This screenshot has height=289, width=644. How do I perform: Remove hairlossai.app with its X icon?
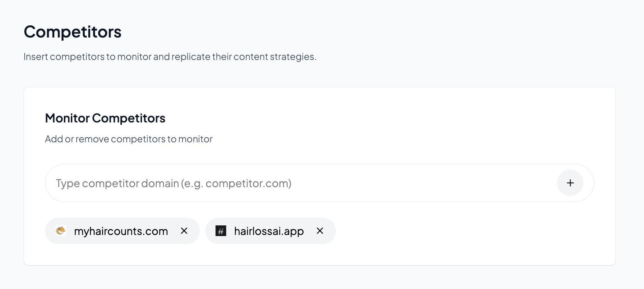(320, 231)
